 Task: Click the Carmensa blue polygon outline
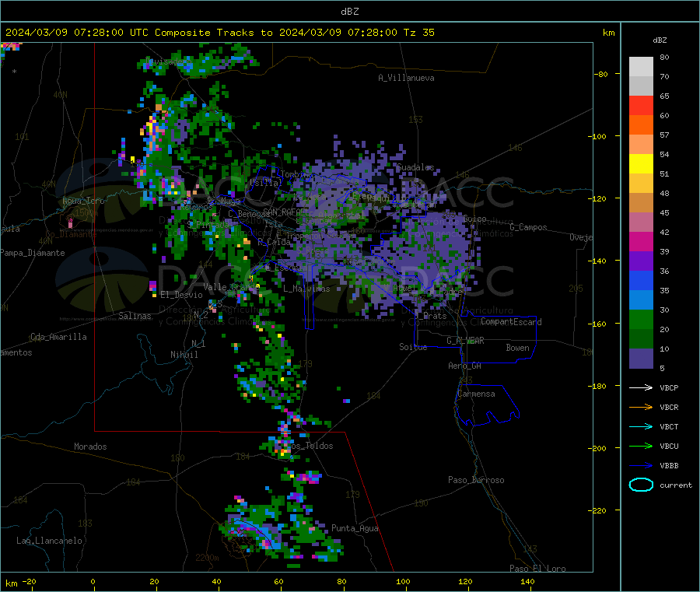click(x=488, y=405)
